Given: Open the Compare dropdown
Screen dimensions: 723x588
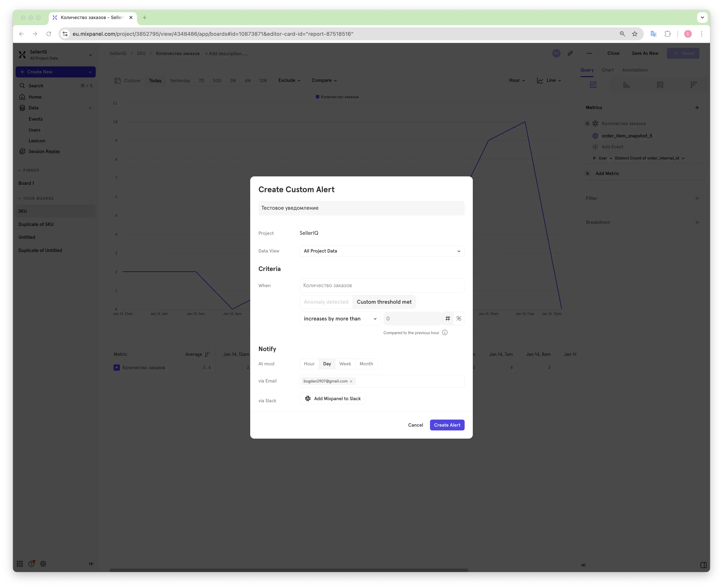Looking at the screenshot, I should tap(324, 80).
